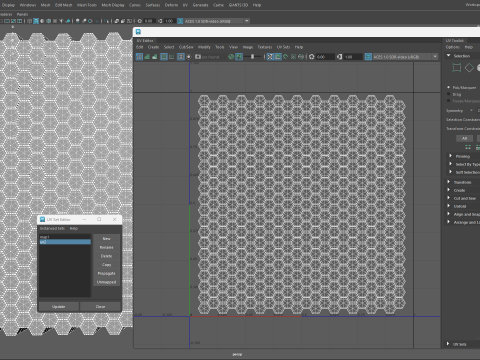480x360 pixels.
Task: Select Tweak/Marquee radio option
Action: (449, 101)
